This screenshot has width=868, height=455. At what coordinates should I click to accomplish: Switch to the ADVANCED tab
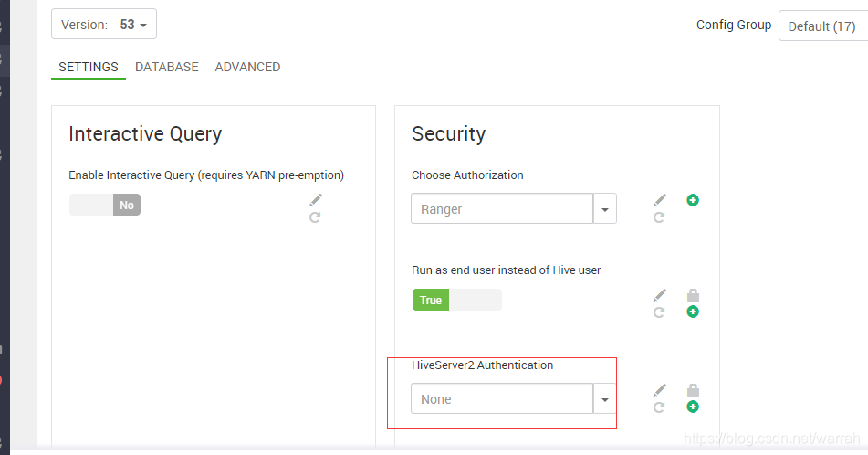247,67
